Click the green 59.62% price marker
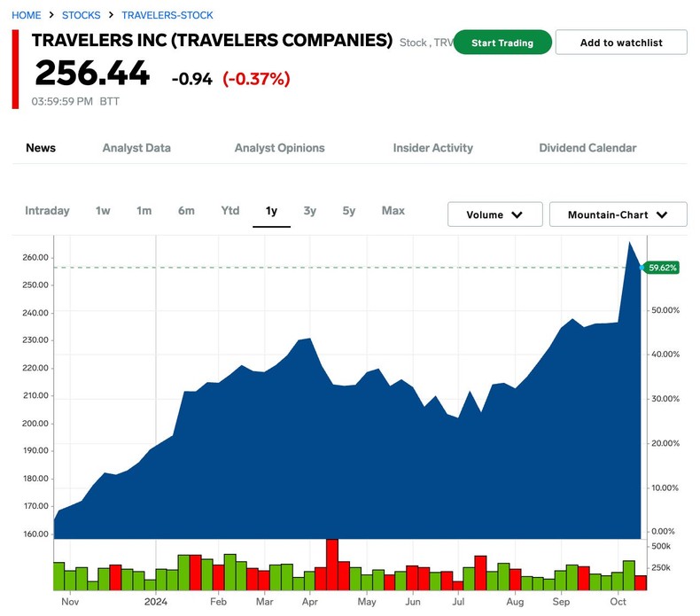Screen dimensions: 700x616 pyautogui.click(x=663, y=267)
